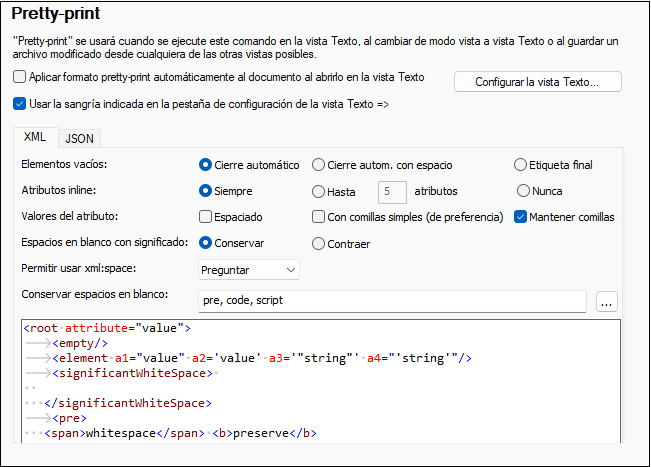The height and width of the screenshot is (467, 651).
Task: Click the Configurar la vista Texto button
Action: click(x=537, y=81)
